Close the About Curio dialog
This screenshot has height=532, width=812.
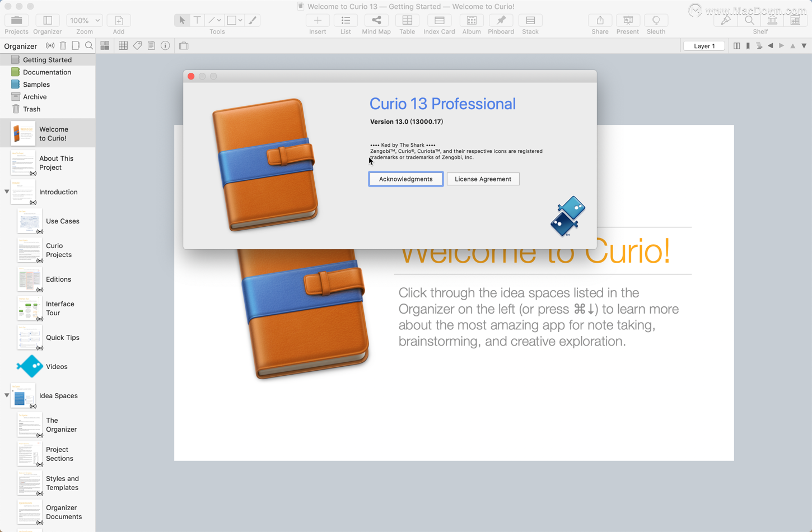(191, 76)
